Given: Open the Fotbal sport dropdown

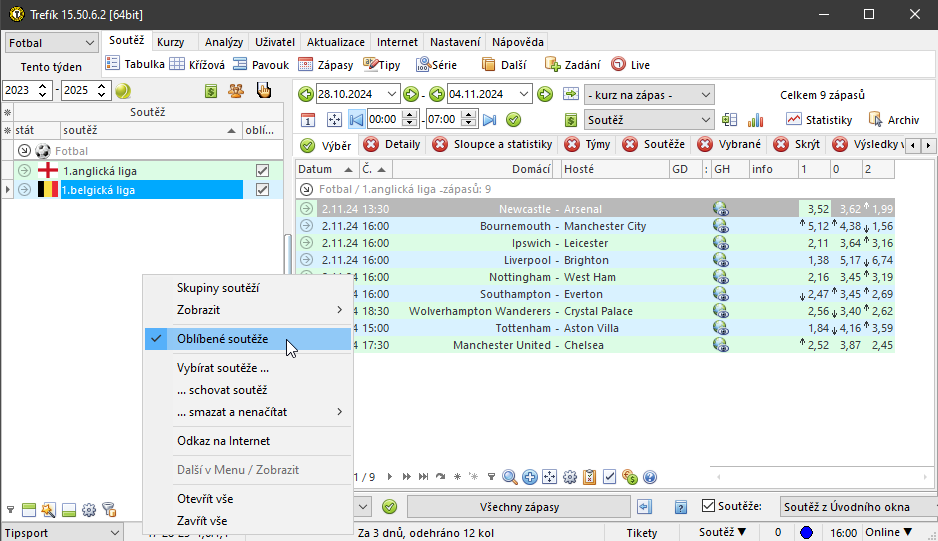Looking at the screenshot, I should point(51,42).
